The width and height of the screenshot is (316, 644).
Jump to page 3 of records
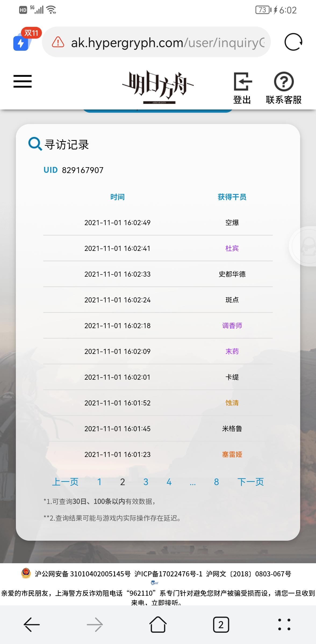[x=146, y=482]
